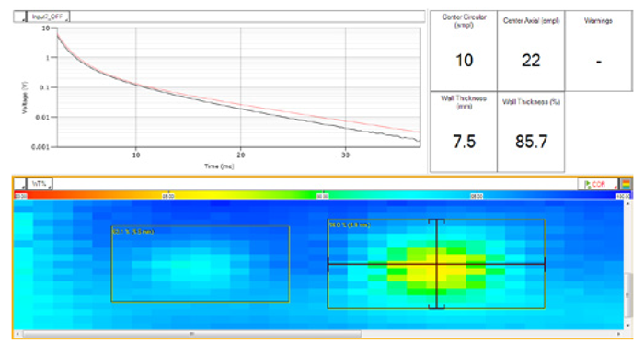Click the crosshair cursor center in C-scan
644x344 pixels.
tap(437, 264)
